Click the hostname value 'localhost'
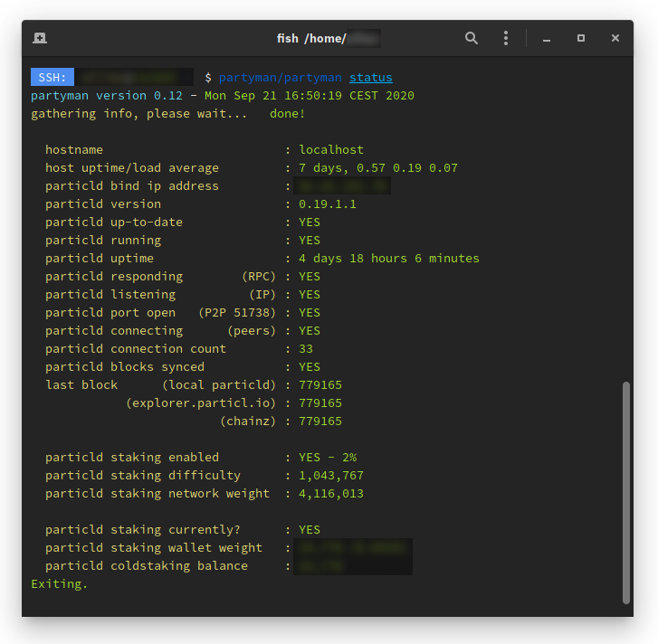The height and width of the screenshot is (644, 658). coord(331,150)
